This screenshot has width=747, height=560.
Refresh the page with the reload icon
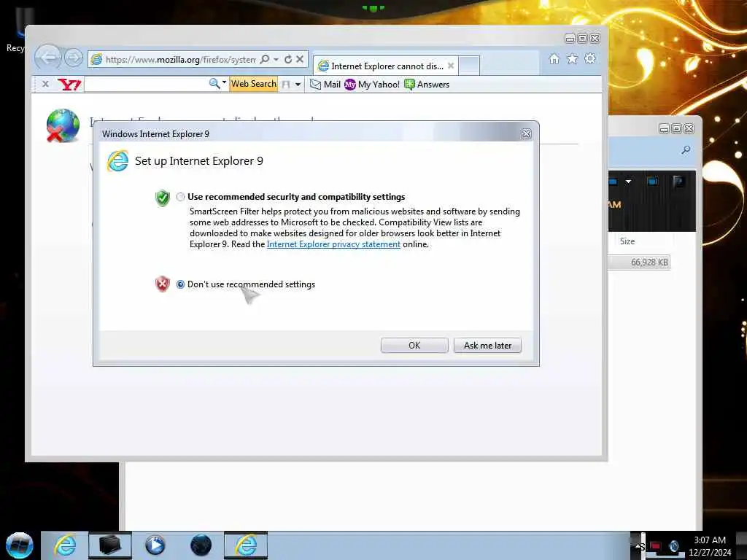(288, 59)
